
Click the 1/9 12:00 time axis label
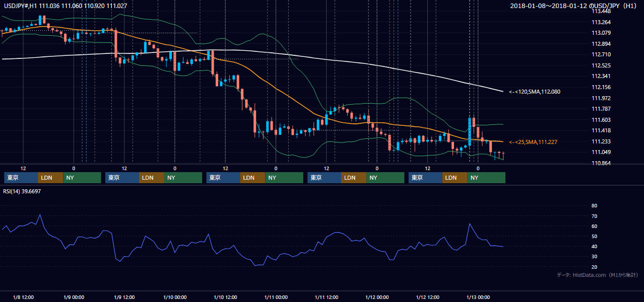(x=123, y=297)
